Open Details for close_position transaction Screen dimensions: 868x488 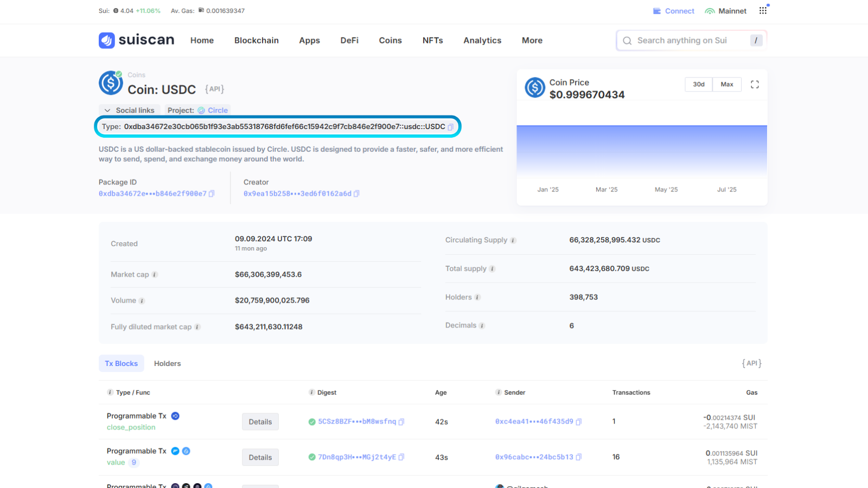(260, 422)
